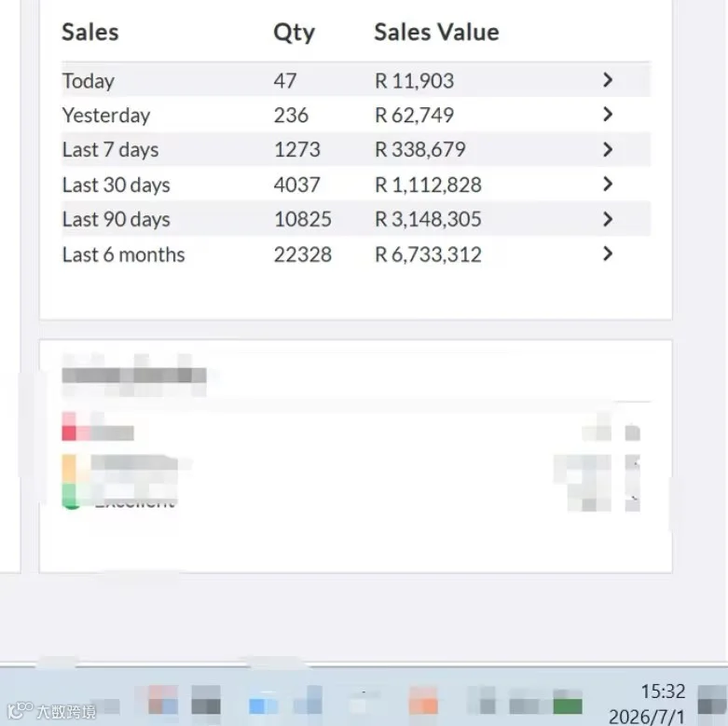Click the Qty column header
The image size is (728, 726).
[294, 33]
